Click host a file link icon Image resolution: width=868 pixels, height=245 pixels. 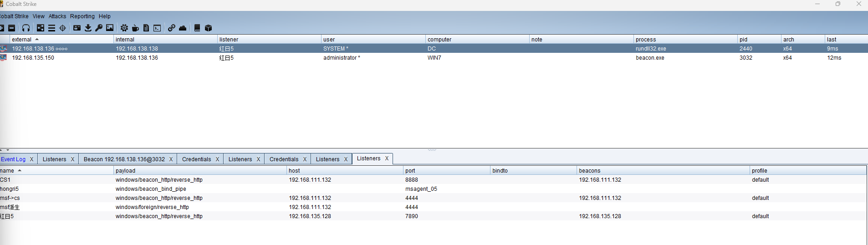click(171, 28)
